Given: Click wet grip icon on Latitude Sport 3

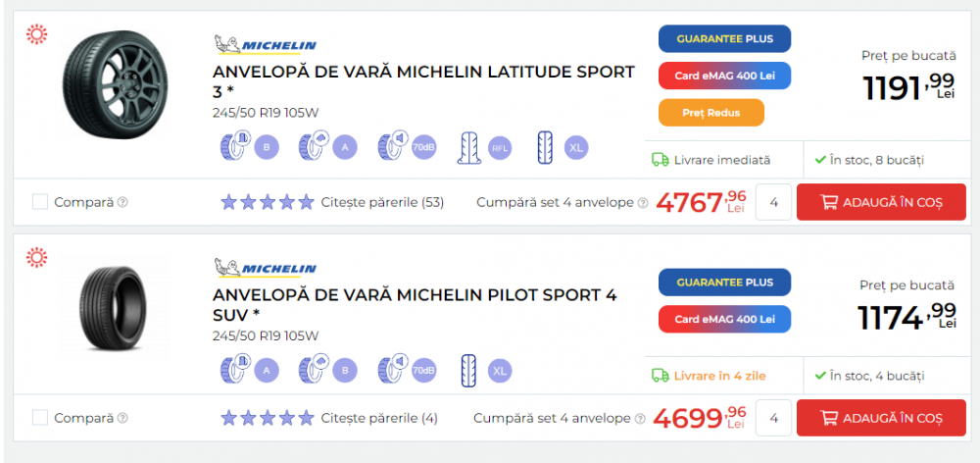Looking at the screenshot, I should [313, 148].
